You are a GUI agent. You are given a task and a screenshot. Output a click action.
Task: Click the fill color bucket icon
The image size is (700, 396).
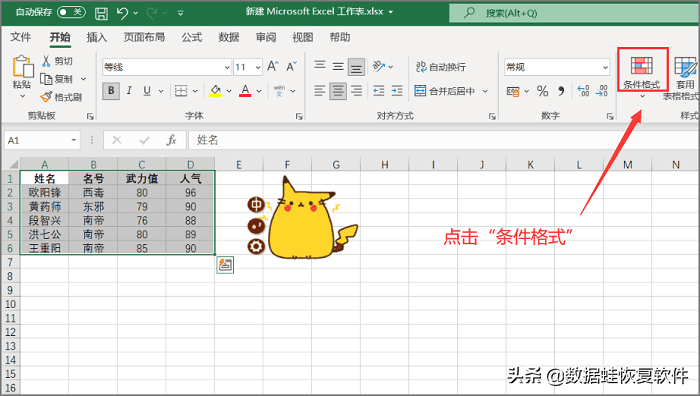pos(216,91)
